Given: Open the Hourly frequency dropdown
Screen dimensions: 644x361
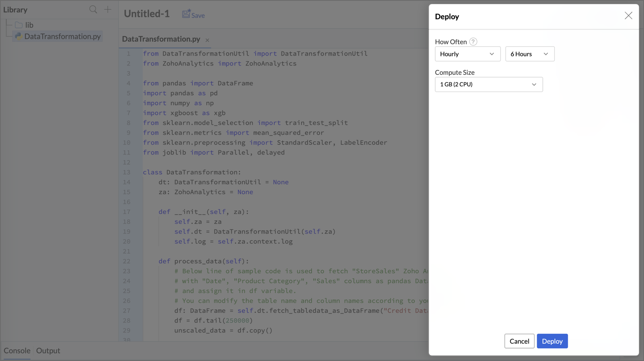Looking at the screenshot, I should [x=468, y=54].
